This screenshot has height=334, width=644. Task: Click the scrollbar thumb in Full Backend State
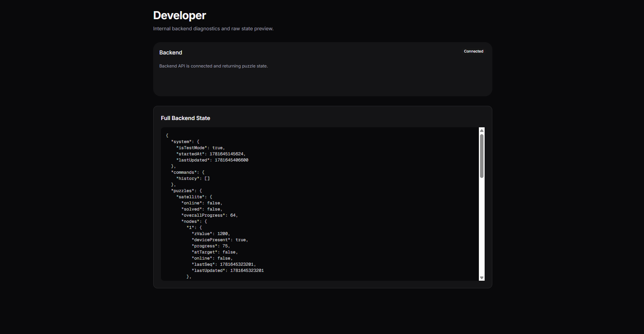point(482,156)
